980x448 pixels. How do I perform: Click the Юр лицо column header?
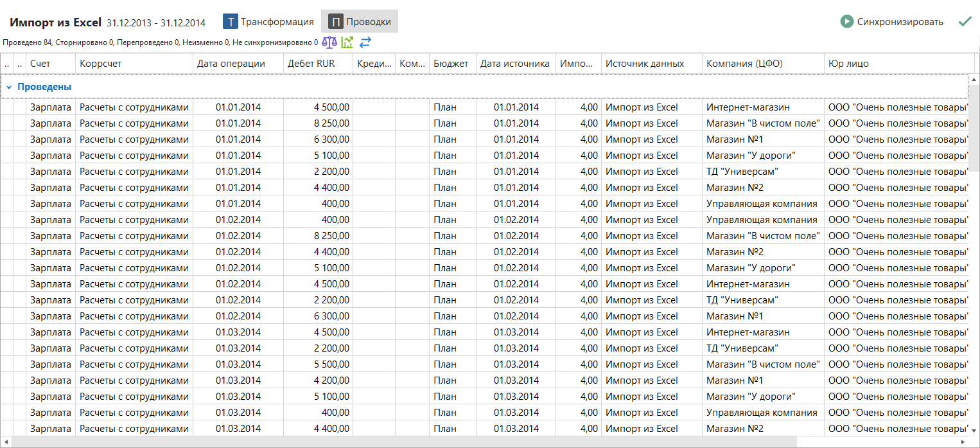848,64
